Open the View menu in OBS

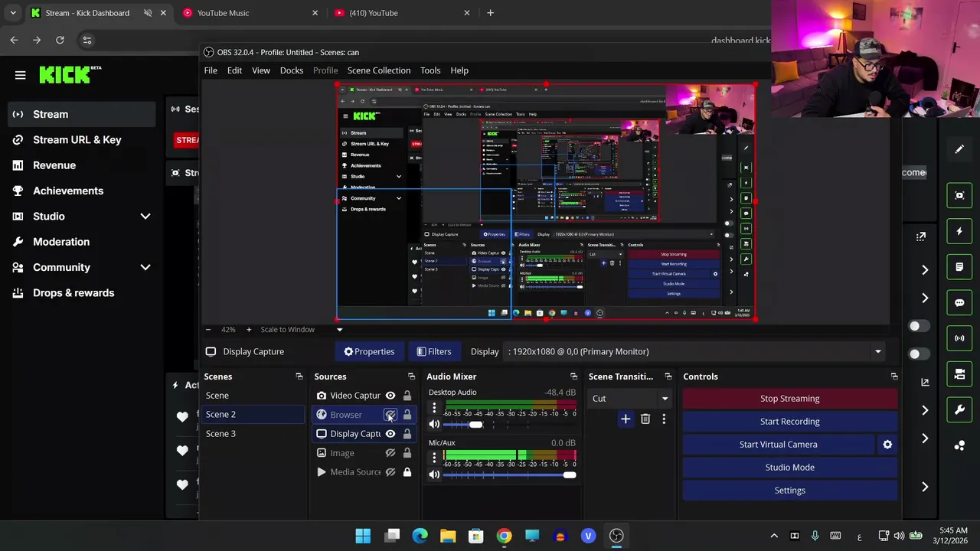coord(261,70)
